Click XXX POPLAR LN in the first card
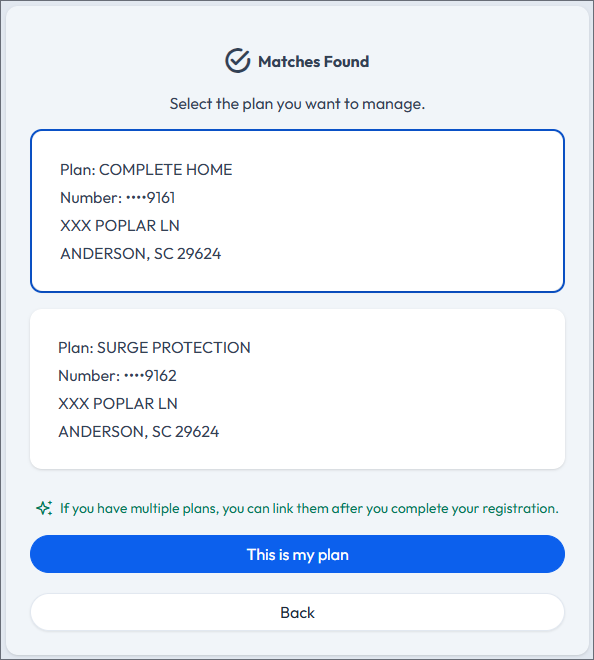Image resolution: width=594 pixels, height=660 pixels. click(120, 226)
